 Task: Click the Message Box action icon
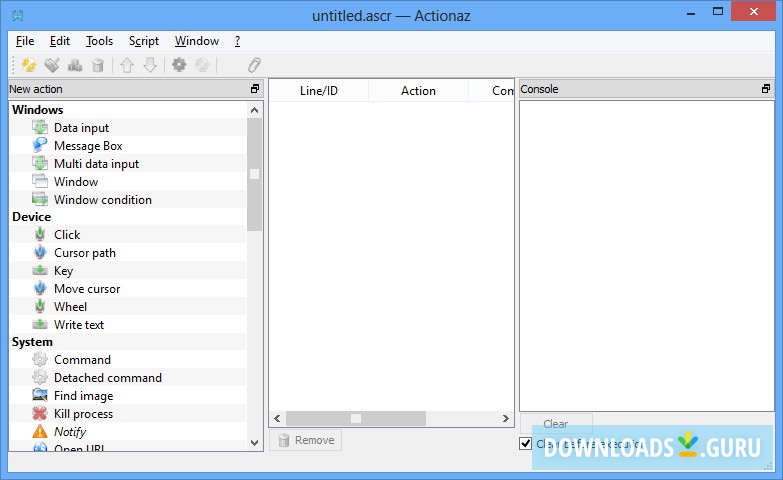click(x=40, y=145)
